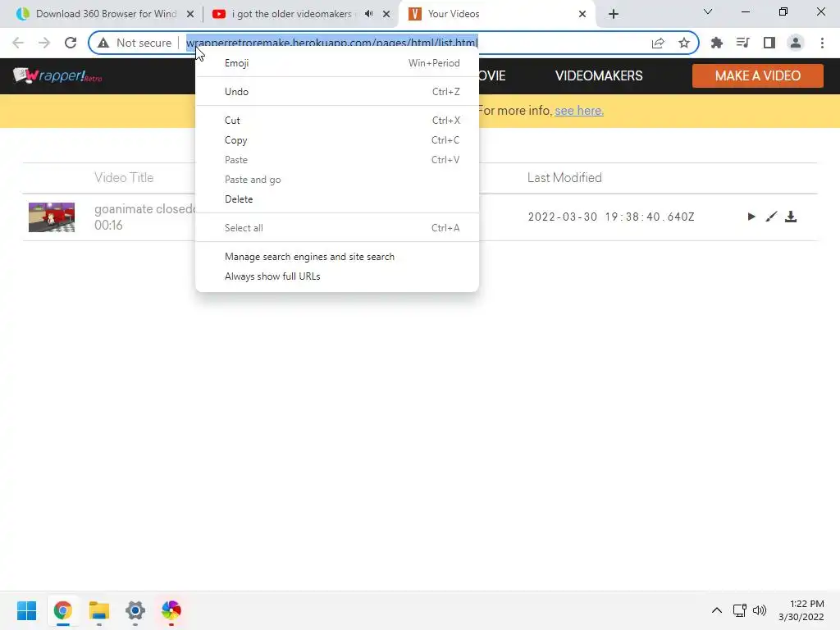The height and width of the screenshot is (630, 840).
Task: Open a new browser tab
Action: click(614, 14)
